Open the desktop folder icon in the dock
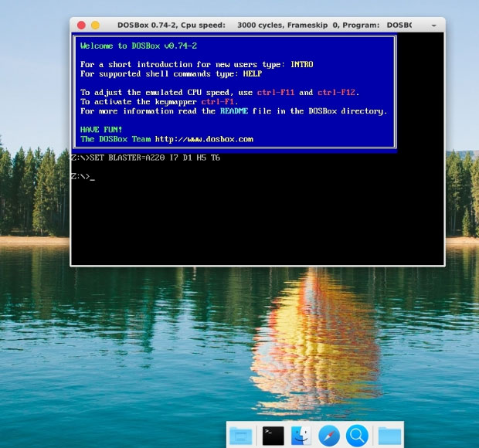 (x=241, y=436)
